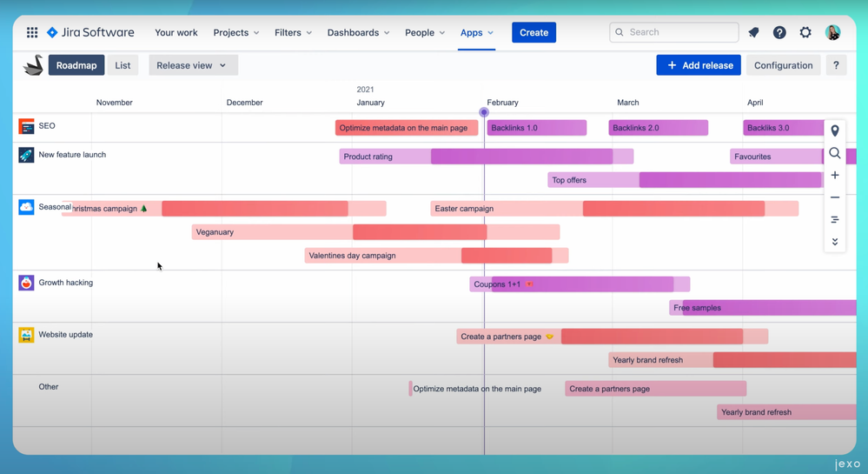Image resolution: width=868 pixels, height=474 pixels.
Task: Click the Website update project icon
Action: 26,335
